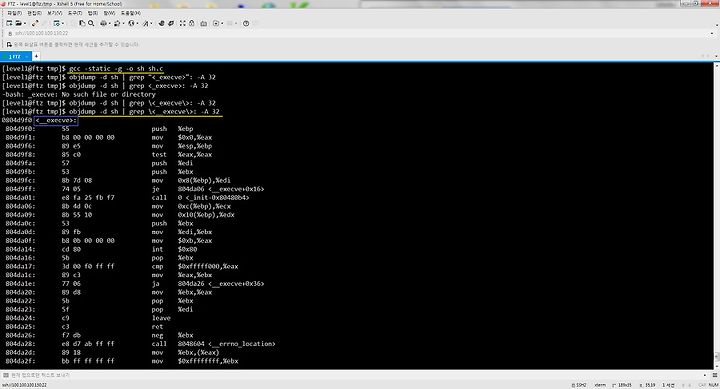This screenshot has height=389, width=720.
Task: Click the '<__execve>:' label in terminal
Action: (x=56, y=120)
